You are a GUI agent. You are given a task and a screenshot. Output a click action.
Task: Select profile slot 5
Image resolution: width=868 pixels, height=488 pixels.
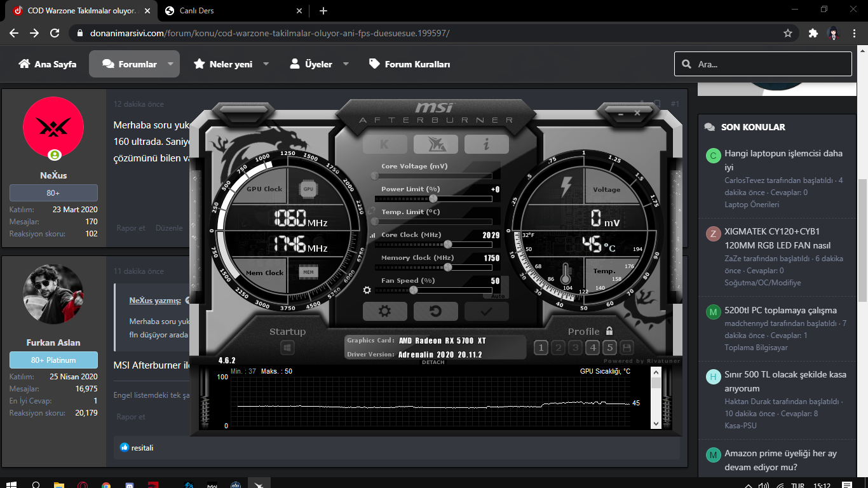point(609,348)
